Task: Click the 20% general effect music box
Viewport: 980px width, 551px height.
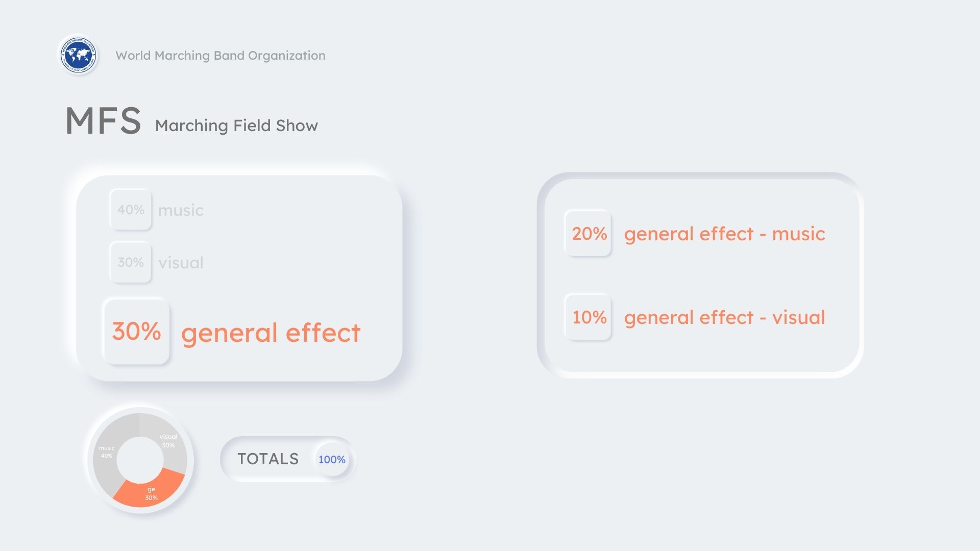Action: (589, 234)
